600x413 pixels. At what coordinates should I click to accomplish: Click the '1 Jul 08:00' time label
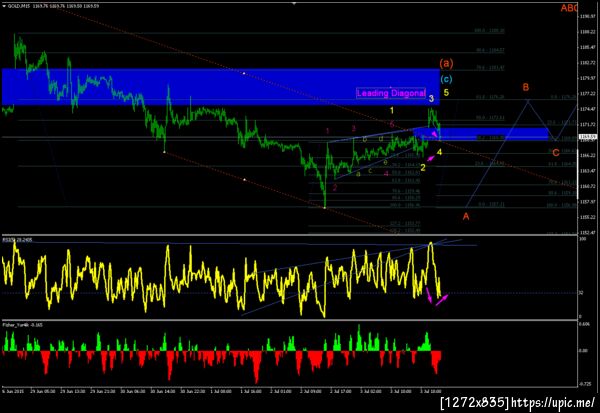tap(221, 392)
